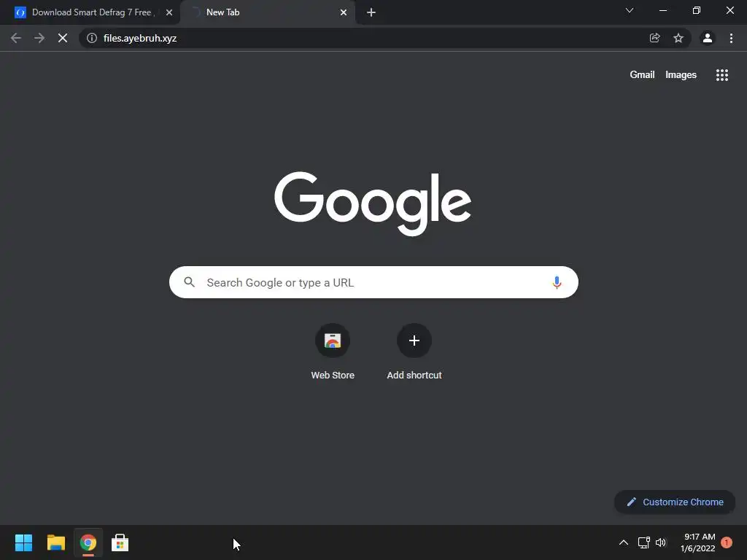Open Chrome three-dot menu

731,38
